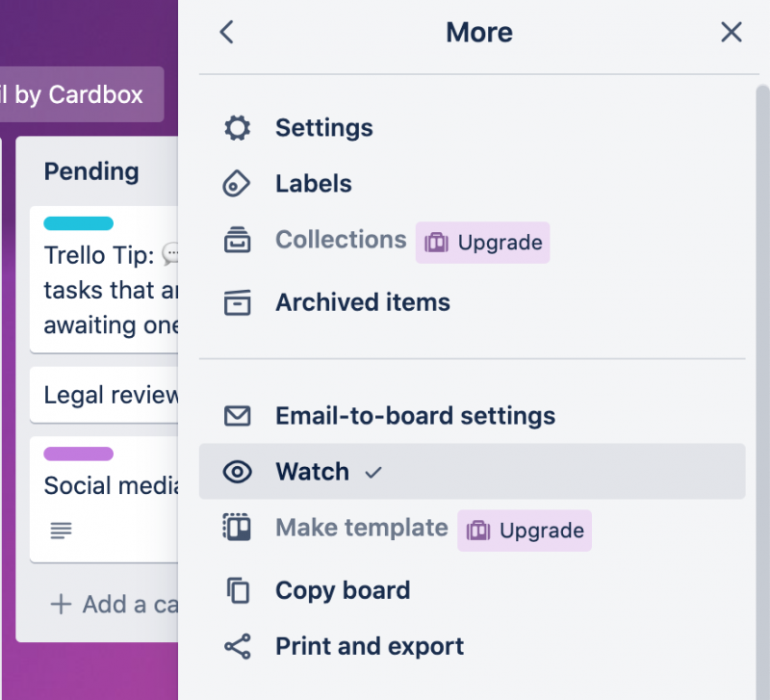Open Archived items via its box icon

coord(237,301)
